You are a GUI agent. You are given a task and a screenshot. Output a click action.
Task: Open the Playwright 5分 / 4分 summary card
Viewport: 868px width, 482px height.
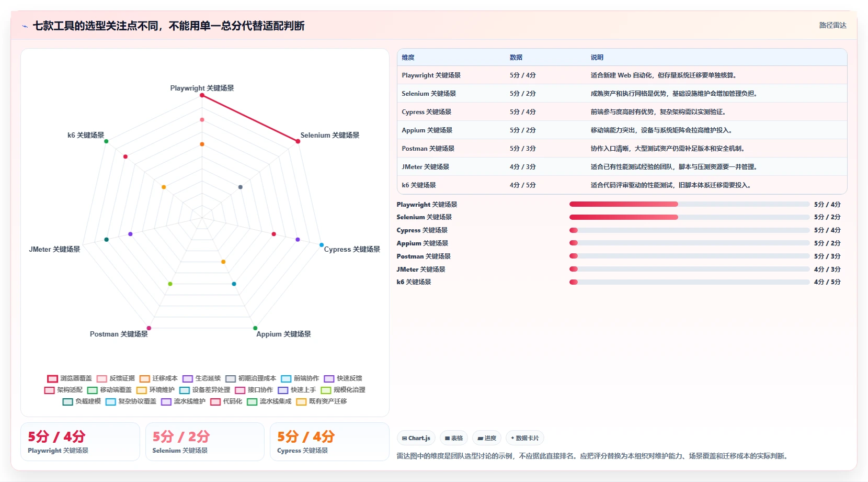tap(80, 442)
